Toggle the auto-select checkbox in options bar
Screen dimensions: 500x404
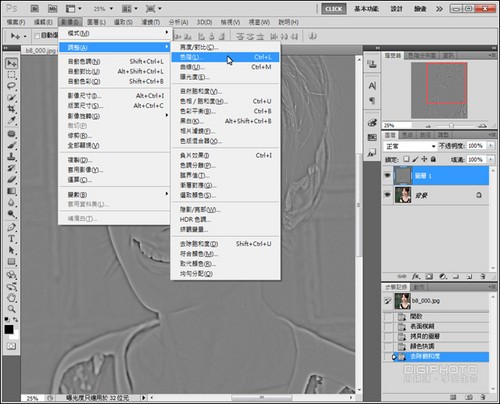pyautogui.click(x=37, y=36)
